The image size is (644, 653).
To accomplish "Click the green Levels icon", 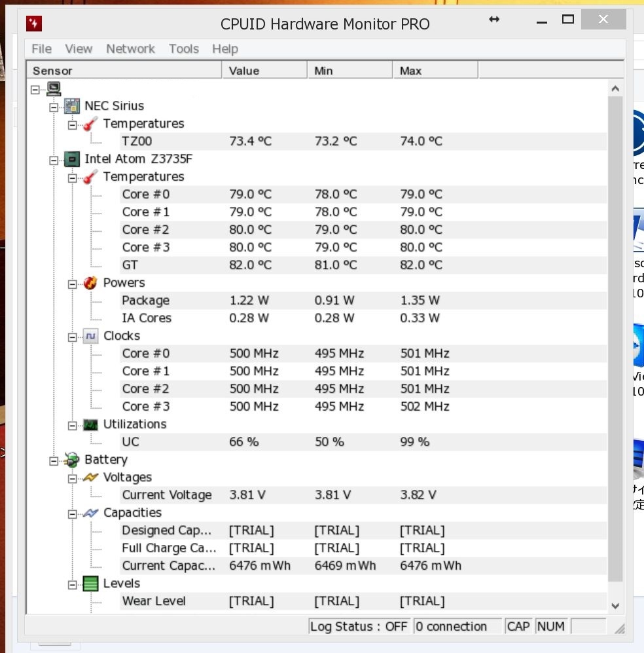I will point(90,584).
